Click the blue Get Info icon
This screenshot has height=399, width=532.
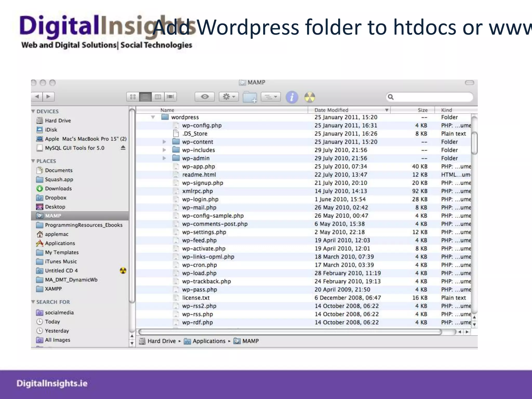292,97
